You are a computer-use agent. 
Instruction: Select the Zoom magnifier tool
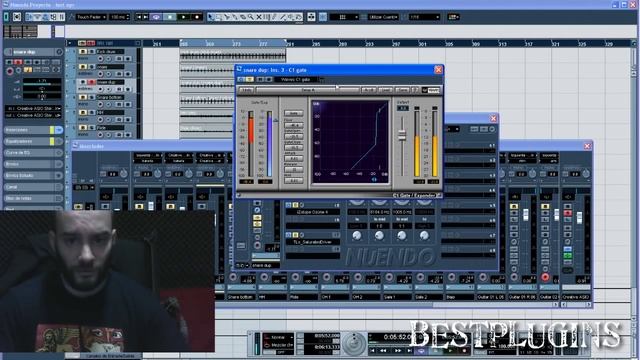click(x=251, y=17)
